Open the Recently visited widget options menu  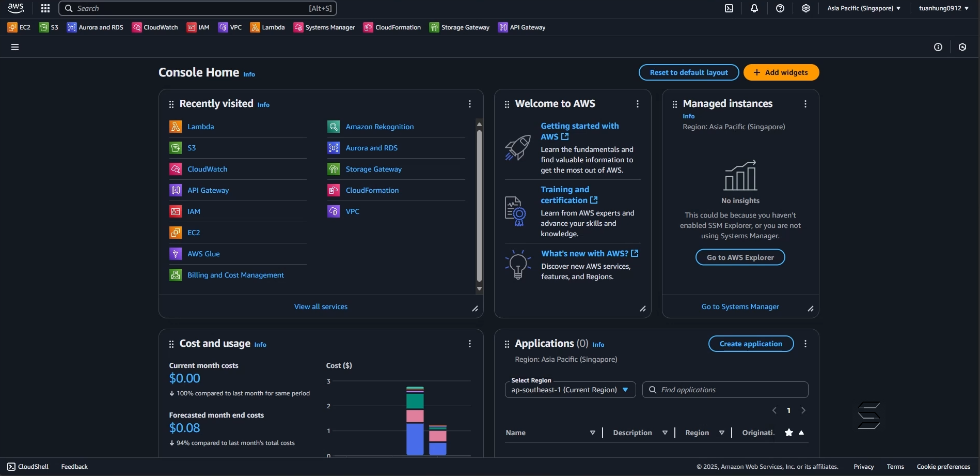[470, 104]
